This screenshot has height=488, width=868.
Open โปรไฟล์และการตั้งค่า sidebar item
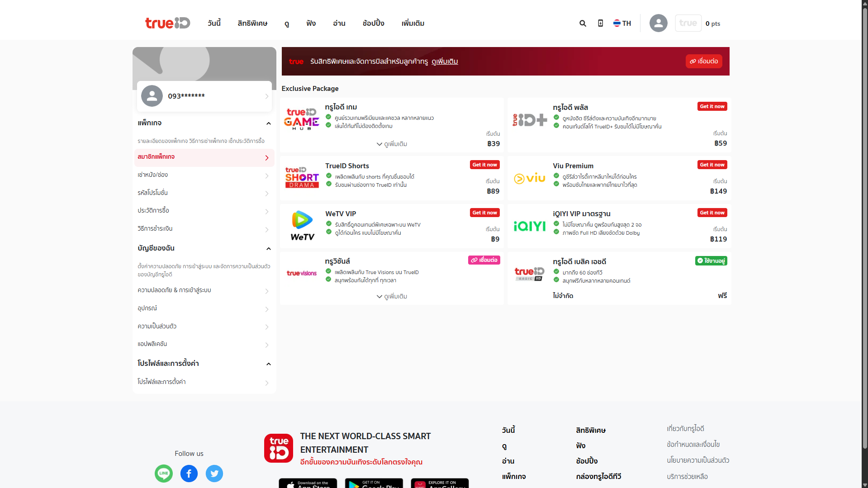pyautogui.click(x=204, y=383)
